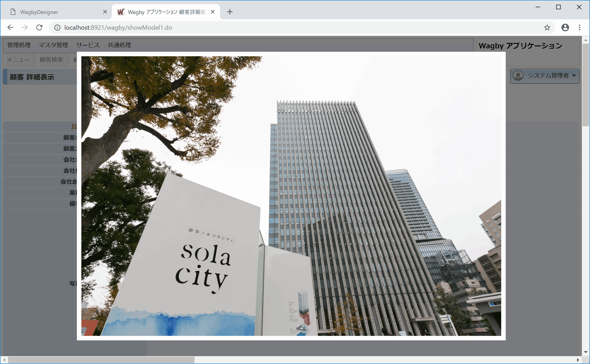View site information icon in address bar
This screenshot has height=364, width=590.
click(57, 28)
